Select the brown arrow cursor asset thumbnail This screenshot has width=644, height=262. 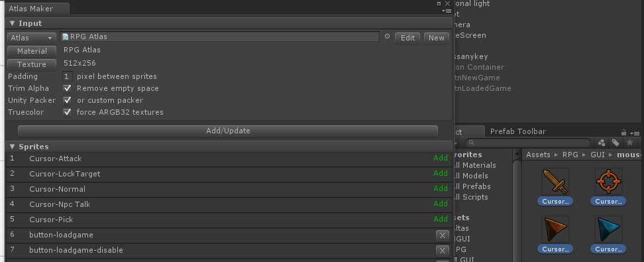coord(555,229)
